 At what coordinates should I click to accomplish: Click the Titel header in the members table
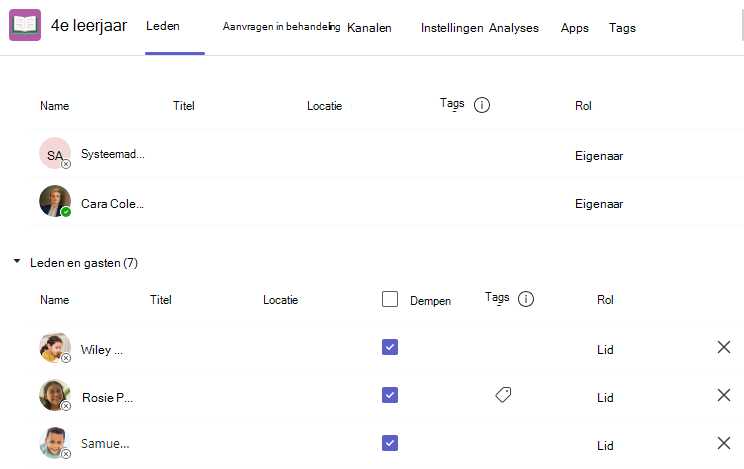coord(161,300)
